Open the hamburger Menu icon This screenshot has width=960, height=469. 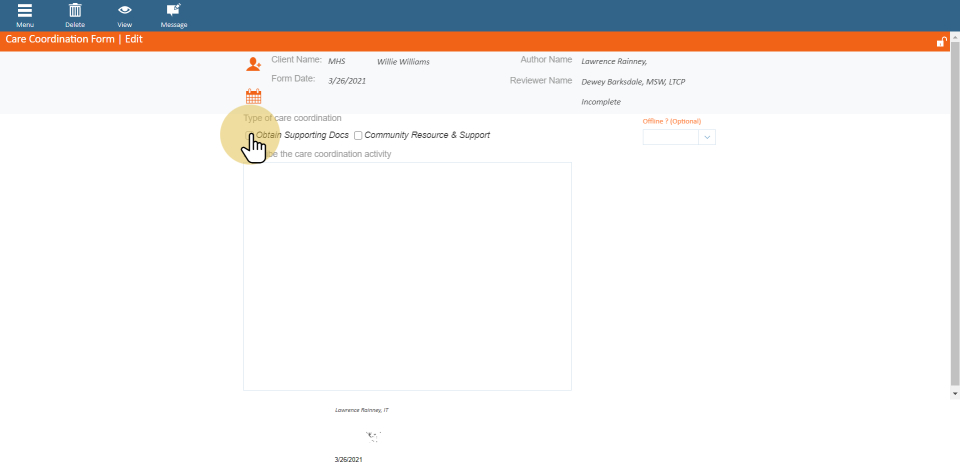[x=25, y=10]
